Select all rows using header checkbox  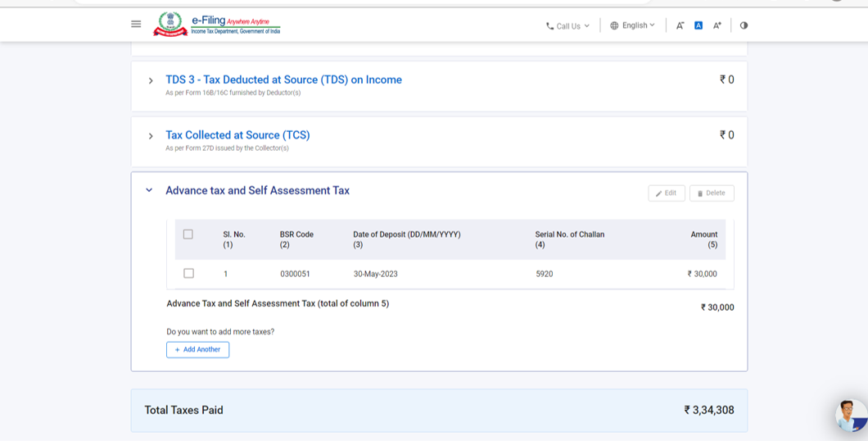188,234
